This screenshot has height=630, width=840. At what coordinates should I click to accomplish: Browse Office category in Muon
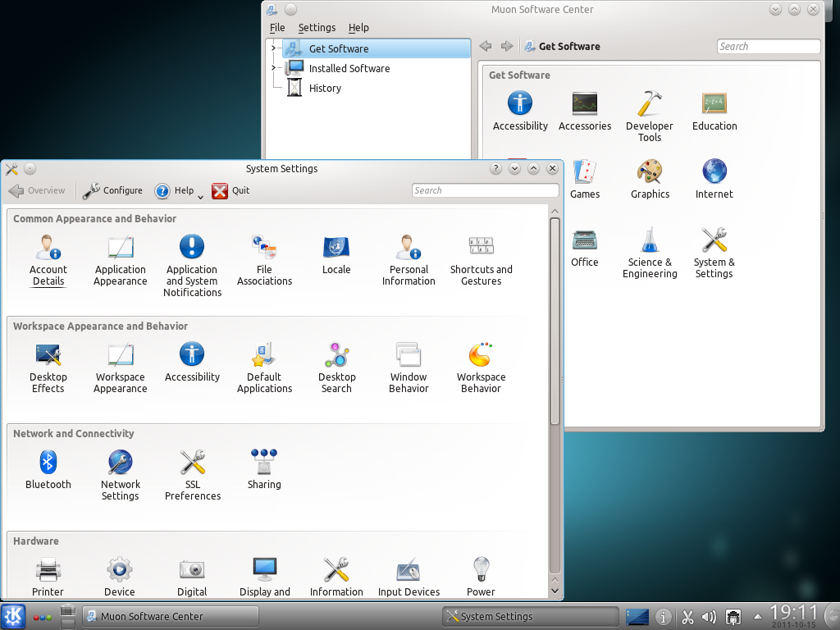(x=584, y=247)
